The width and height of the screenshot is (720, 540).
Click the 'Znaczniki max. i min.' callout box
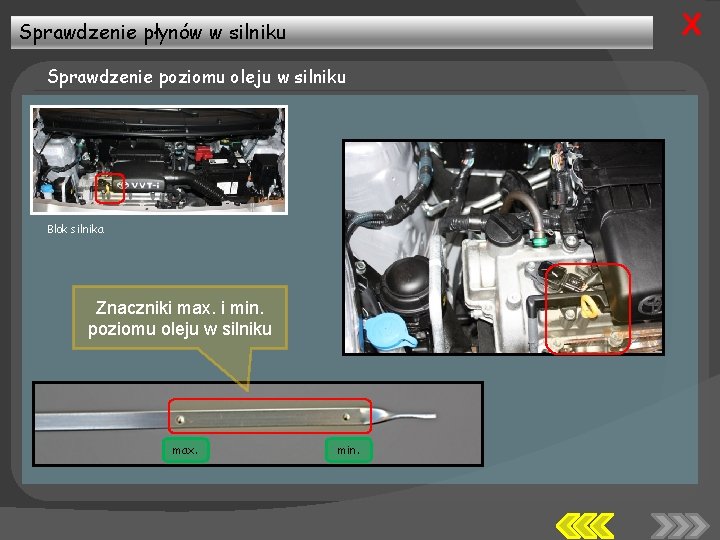point(180,318)
